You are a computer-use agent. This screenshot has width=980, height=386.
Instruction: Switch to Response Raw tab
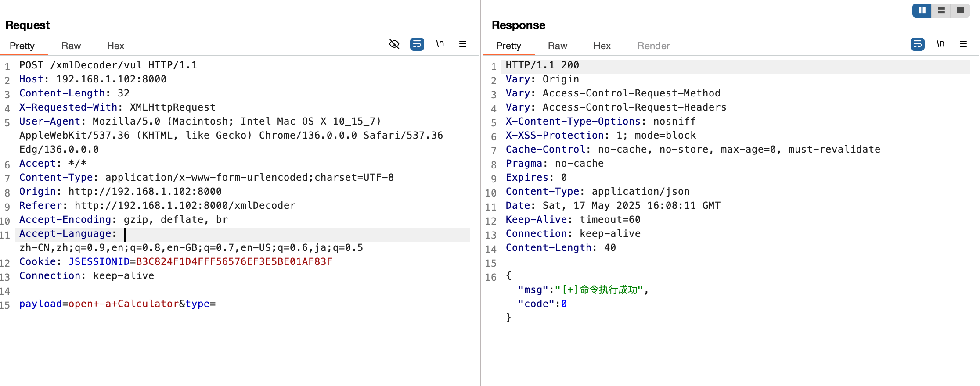point(558,46)
